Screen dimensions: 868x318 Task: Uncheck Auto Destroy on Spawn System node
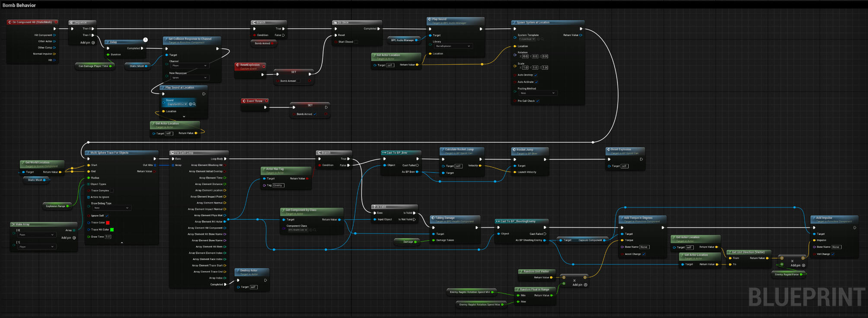[536, 75]
